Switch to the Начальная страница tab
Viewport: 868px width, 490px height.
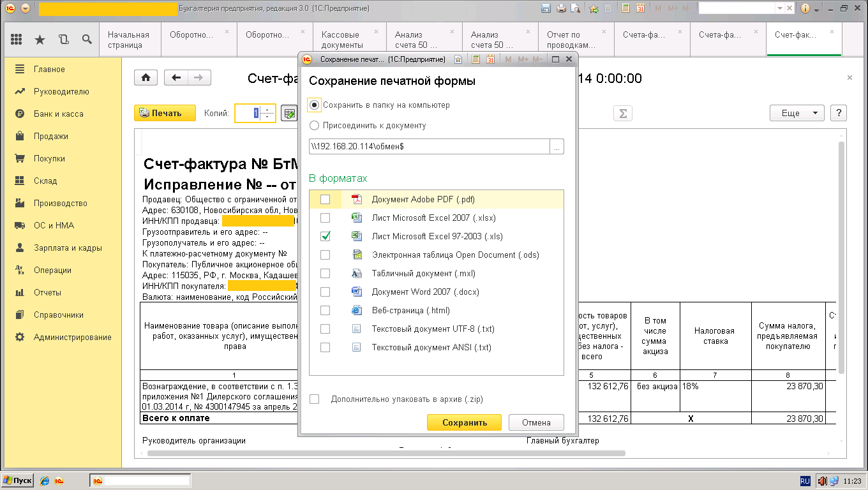tap(128, 40)
